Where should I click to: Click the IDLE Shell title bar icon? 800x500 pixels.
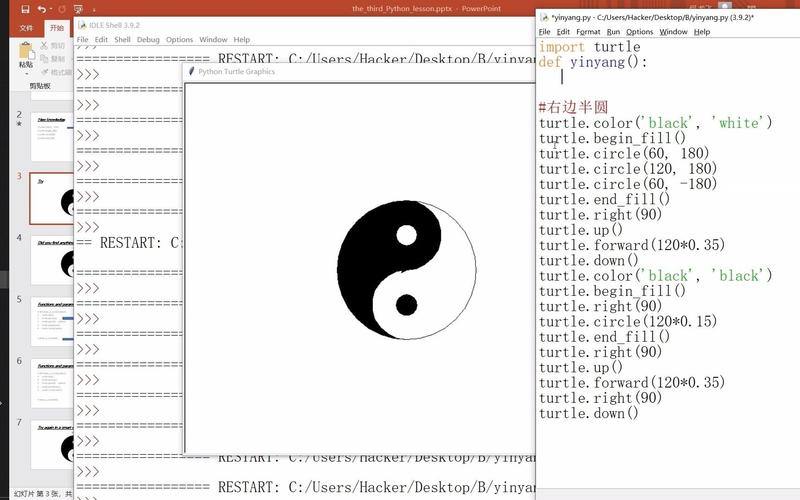click(x=82, y=25)
